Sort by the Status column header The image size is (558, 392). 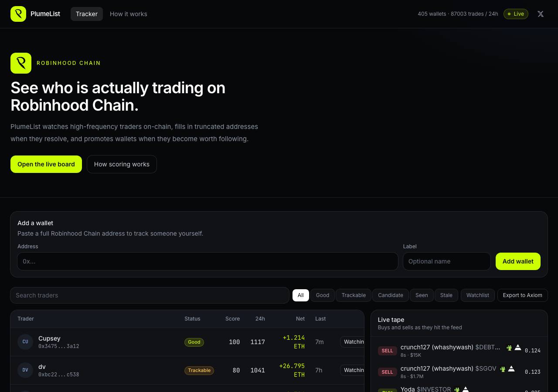(x=192, y=319)
